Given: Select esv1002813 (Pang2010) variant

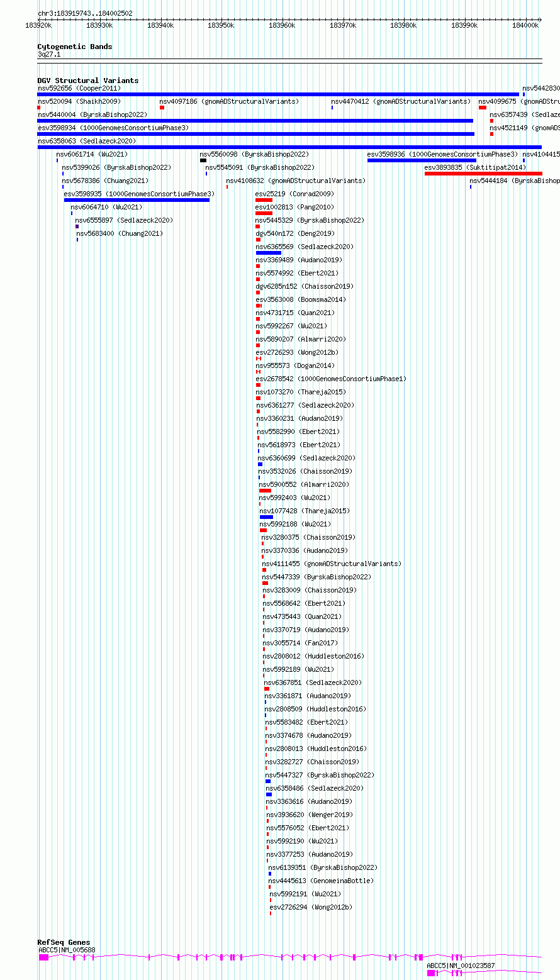Looking at the screenshot, I should point(294,207).
